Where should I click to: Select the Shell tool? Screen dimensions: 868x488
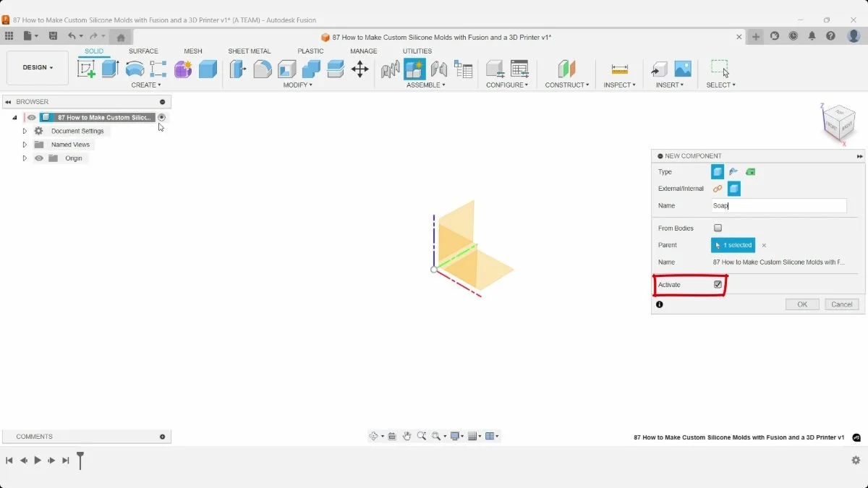[287, 69]
